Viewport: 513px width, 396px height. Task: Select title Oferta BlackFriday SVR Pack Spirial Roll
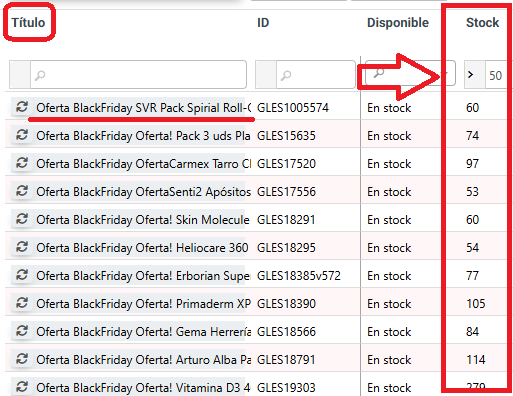pyautogui.click(x=143, y=108)
